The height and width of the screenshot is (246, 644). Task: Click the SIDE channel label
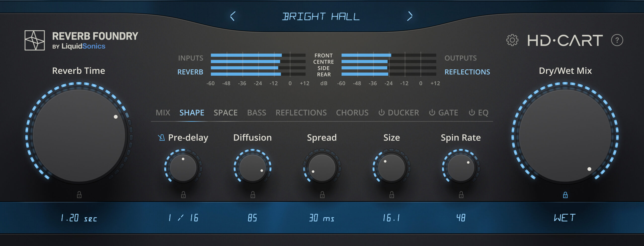pos(324,68)
